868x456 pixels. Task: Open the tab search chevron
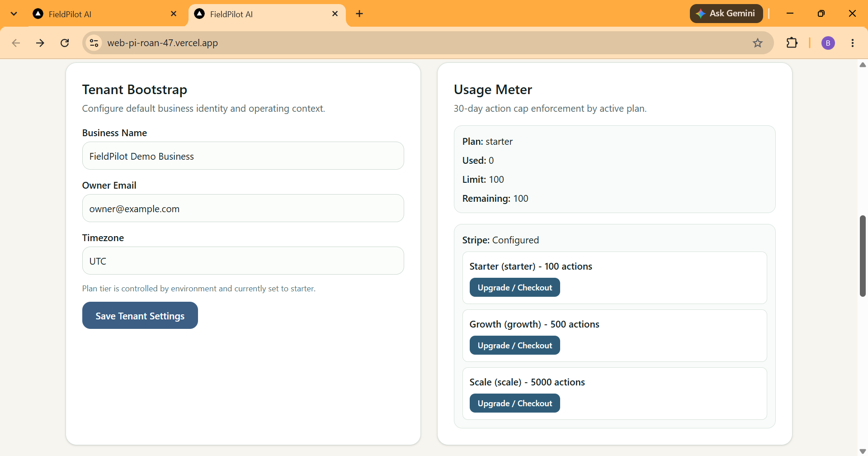coord(14,14)
